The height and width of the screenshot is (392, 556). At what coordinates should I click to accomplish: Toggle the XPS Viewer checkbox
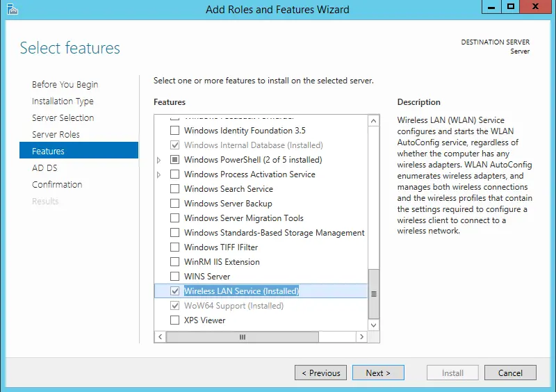(175, 320)
